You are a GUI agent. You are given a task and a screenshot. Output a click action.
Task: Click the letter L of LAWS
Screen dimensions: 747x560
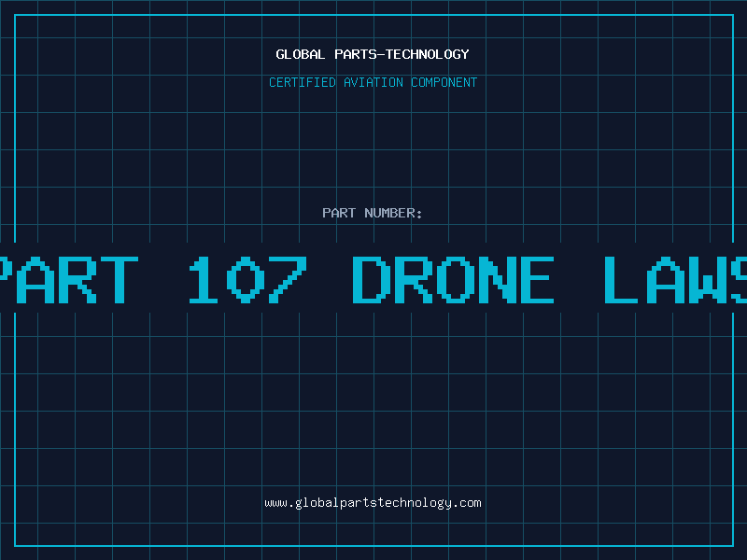[x=621, y=279]
